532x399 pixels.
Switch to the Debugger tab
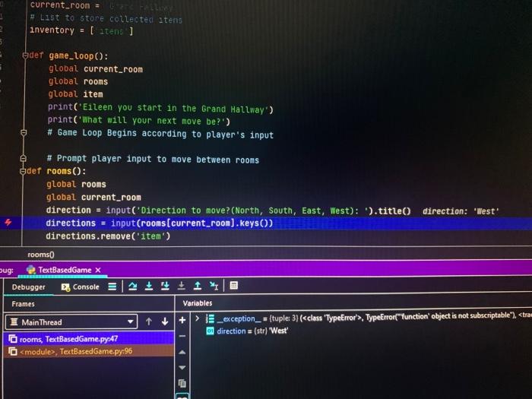(29, 287)
